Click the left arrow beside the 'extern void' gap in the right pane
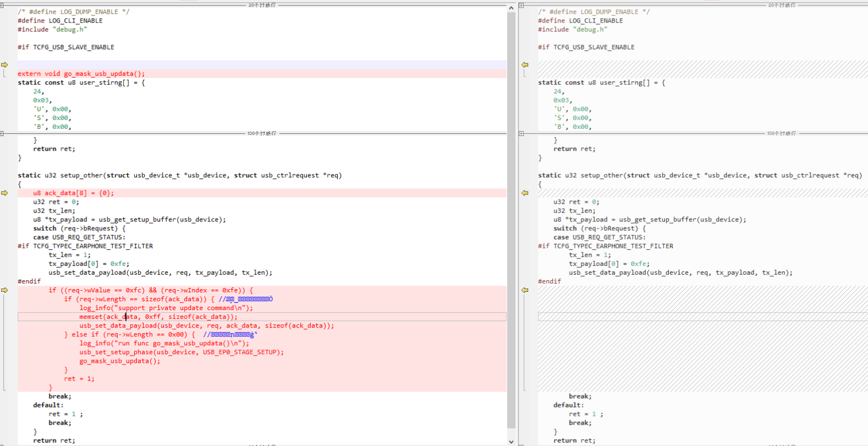 tap(525, 65)
